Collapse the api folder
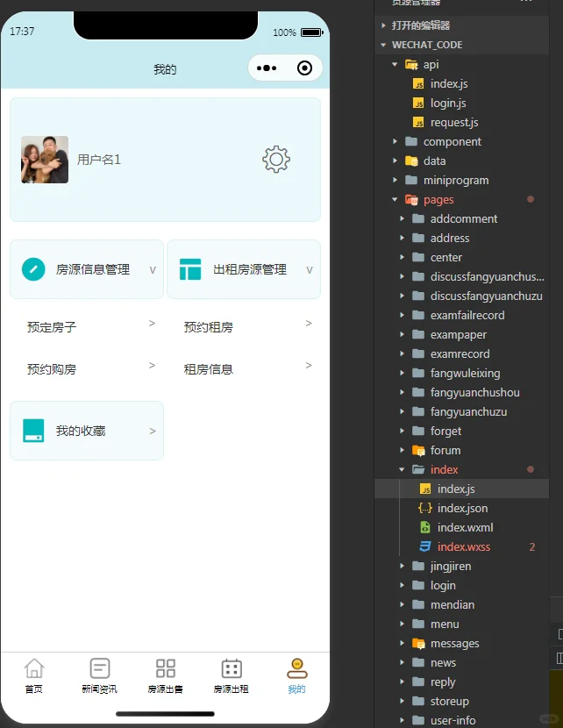 461,65
